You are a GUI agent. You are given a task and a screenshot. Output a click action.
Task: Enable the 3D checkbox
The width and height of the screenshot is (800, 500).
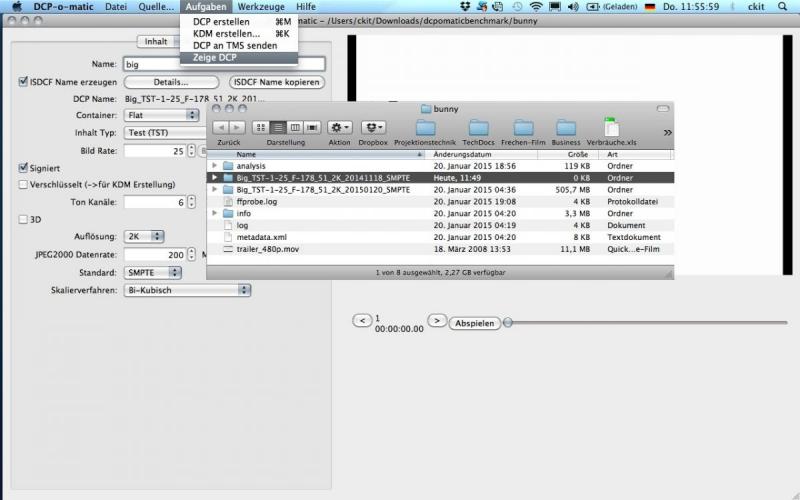pos(24,219)
